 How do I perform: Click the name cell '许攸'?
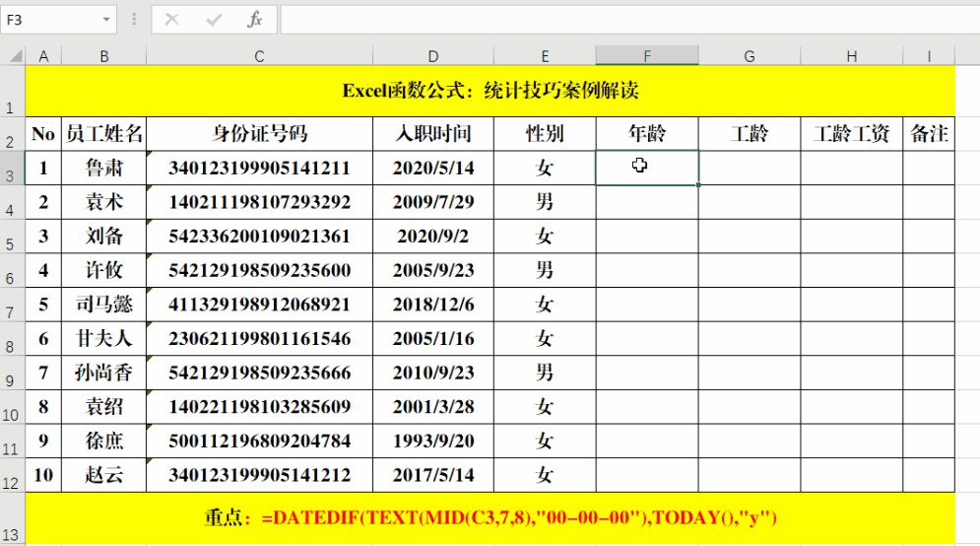[x=103, y=270]
